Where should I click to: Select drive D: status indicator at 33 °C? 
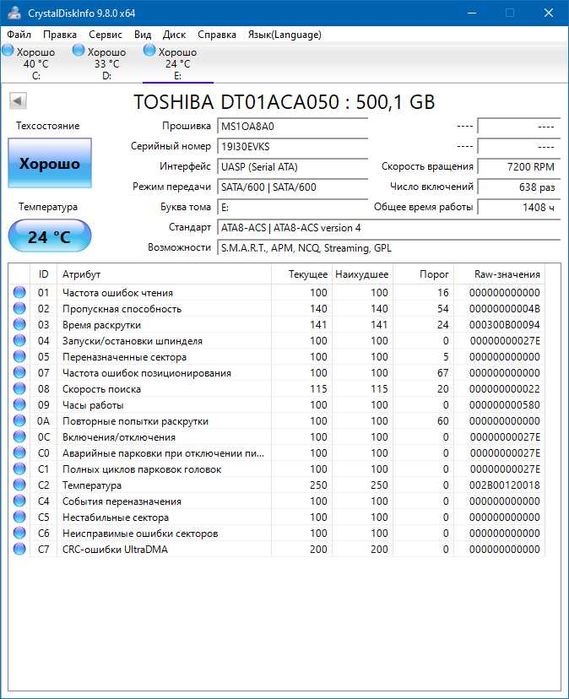coord(99,63)
